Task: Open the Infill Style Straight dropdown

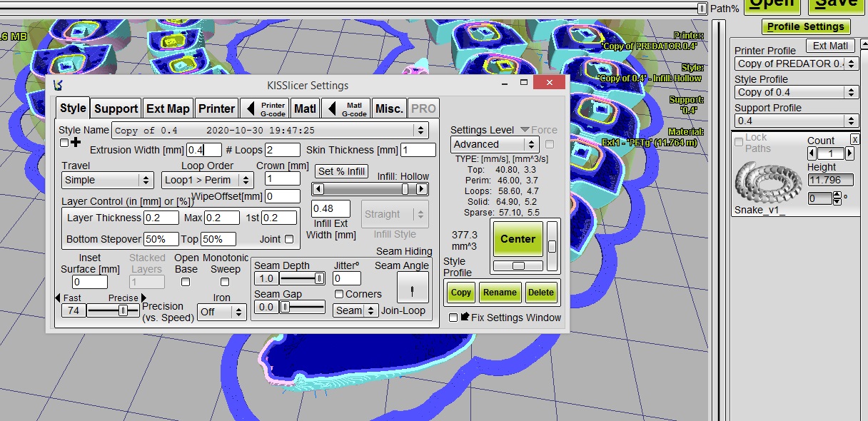Action: [x=395, y=214]
